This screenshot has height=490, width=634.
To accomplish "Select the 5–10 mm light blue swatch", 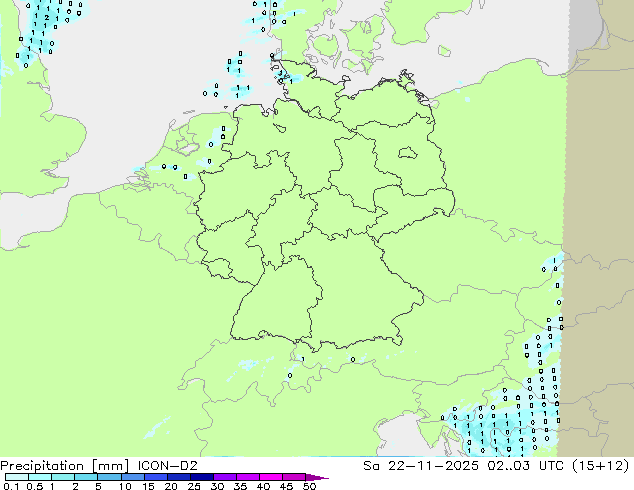I will 109,477.
